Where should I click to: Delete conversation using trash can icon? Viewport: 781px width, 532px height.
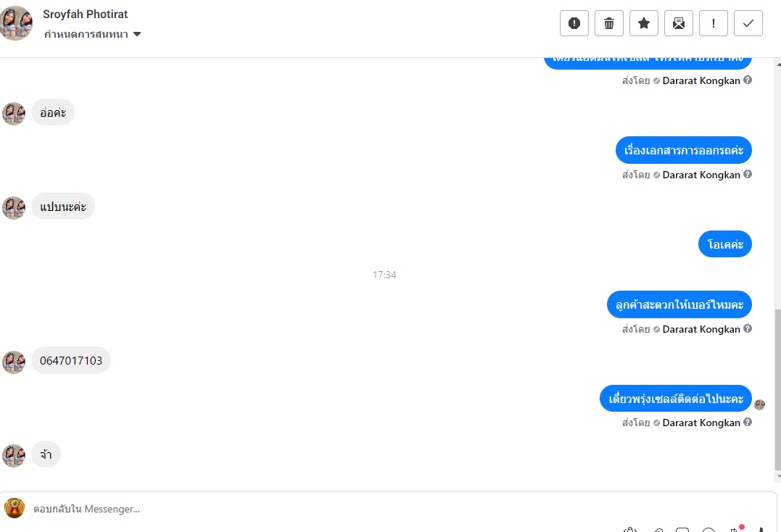pyautogui.click(x=608, y=23)
